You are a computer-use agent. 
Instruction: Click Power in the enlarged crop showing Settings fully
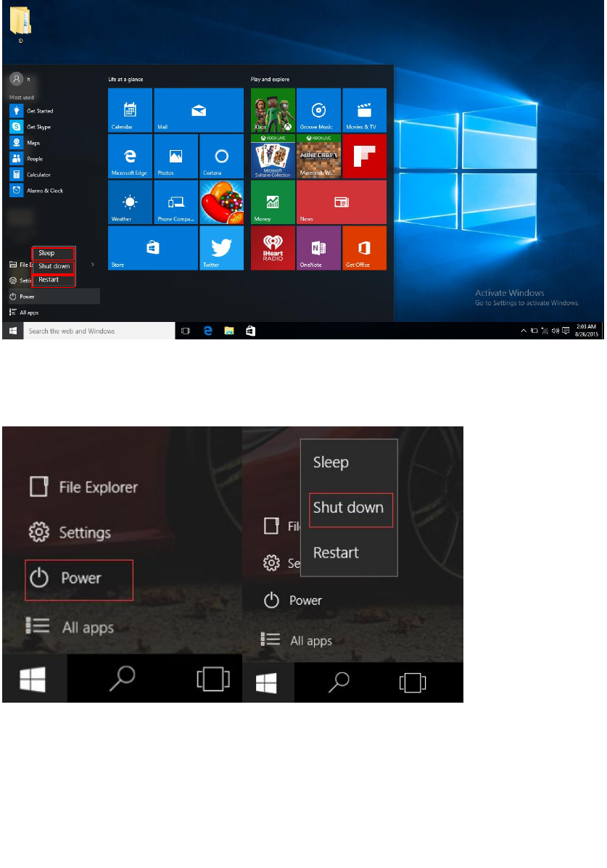point(78,579)
